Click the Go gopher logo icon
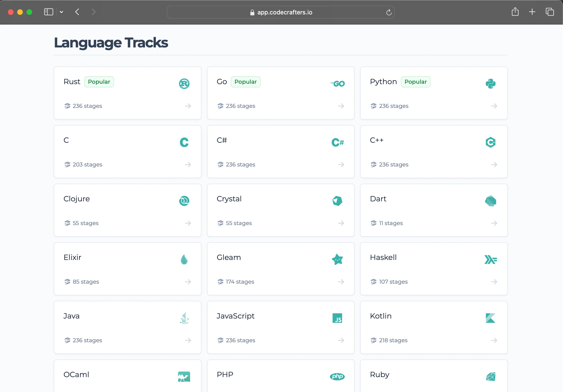Screen dimensions: 563x392 [338, 83]
